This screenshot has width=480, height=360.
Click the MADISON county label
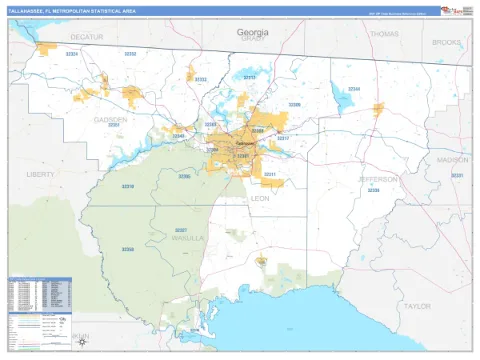point(452,160)
